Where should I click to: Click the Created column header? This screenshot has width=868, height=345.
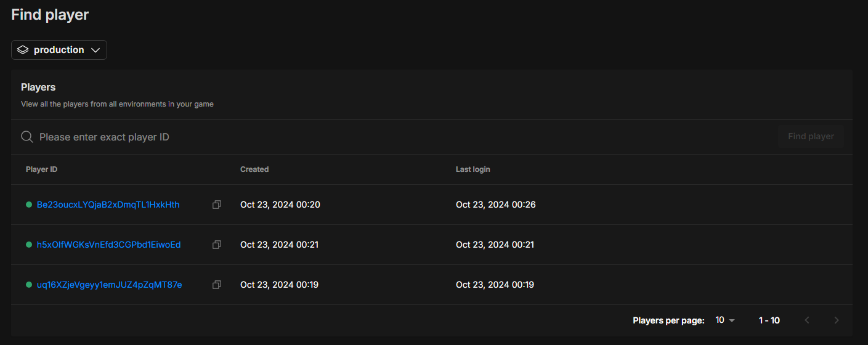coord(254,169)
